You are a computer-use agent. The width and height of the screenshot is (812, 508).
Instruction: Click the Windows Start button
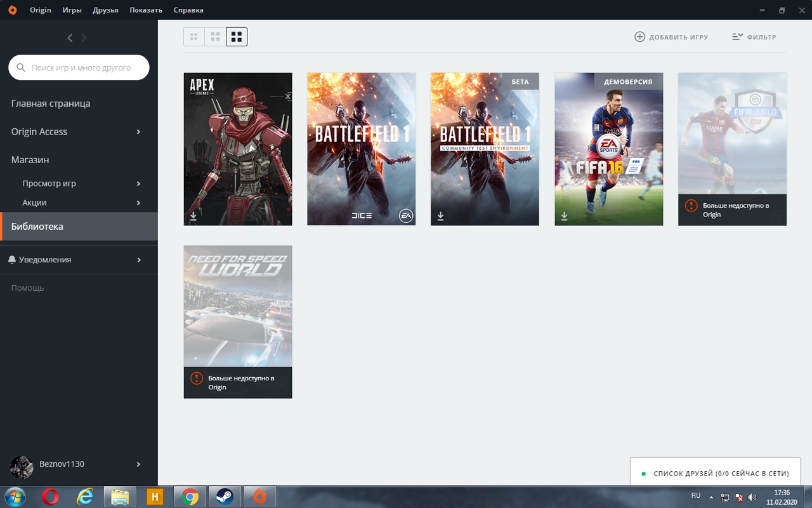click(x=15, y=496)
